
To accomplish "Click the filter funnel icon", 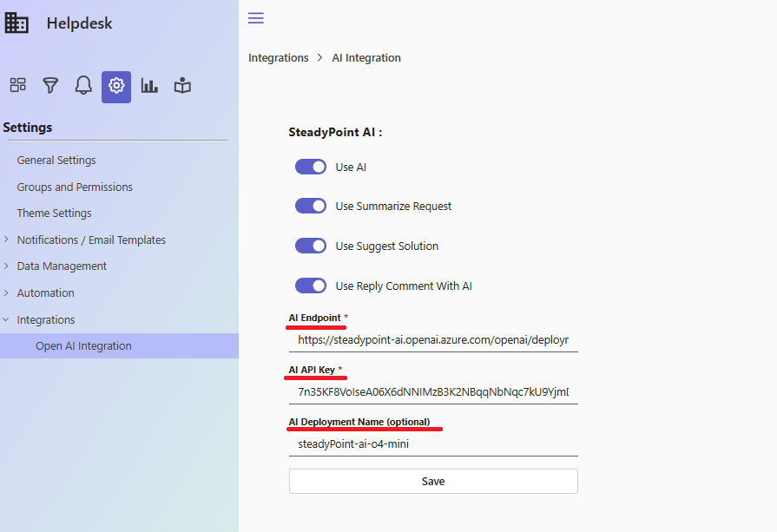I will pos(50,85).
